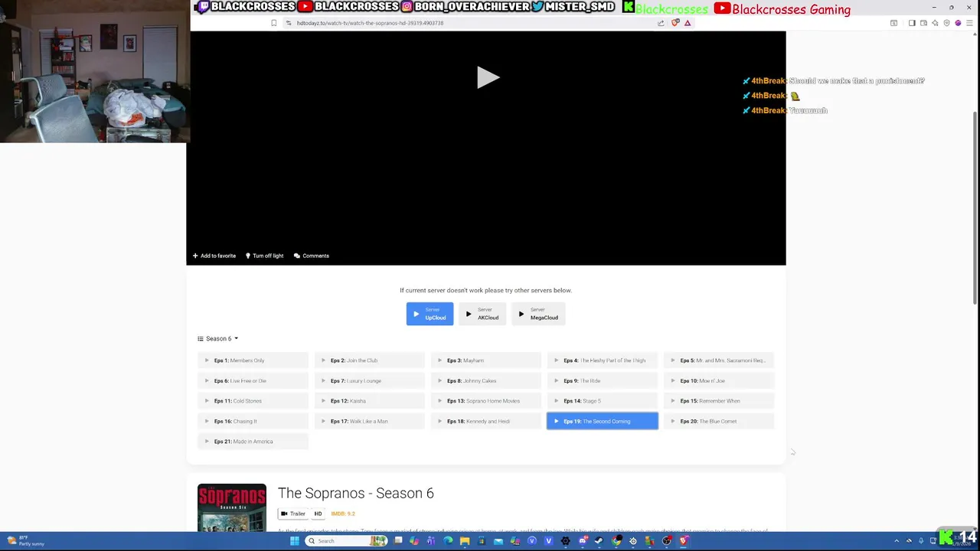Open Task View from taskbar

(398, 541)
